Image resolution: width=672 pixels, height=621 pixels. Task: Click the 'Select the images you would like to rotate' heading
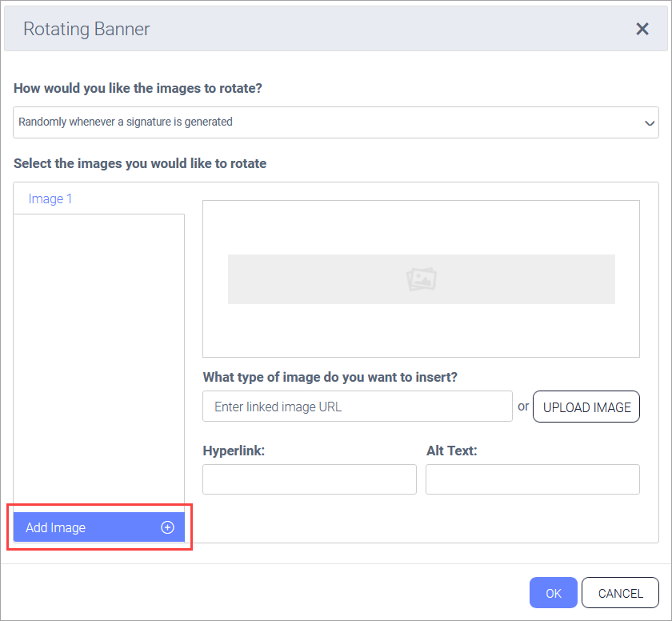click(x=140, y=163)
